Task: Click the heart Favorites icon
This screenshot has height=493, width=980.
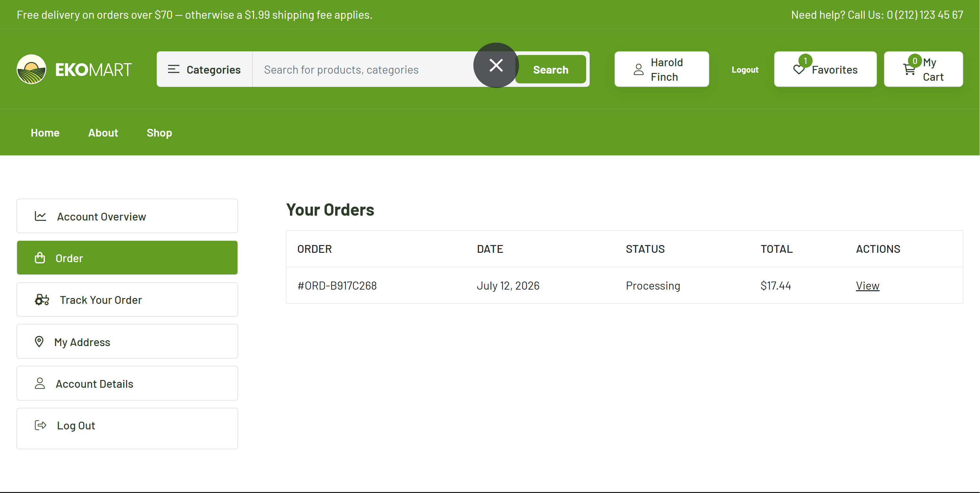Action: [x=799, y=69]
